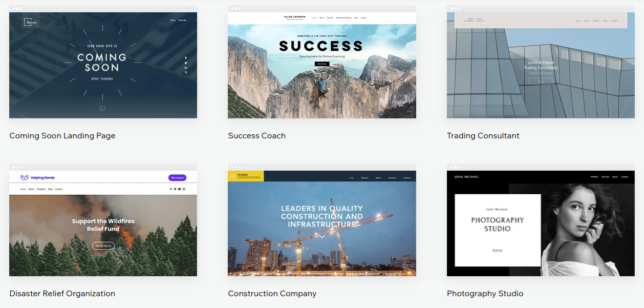
Task: Click the Construction Company template label
Action: click(x=272, y=294)
